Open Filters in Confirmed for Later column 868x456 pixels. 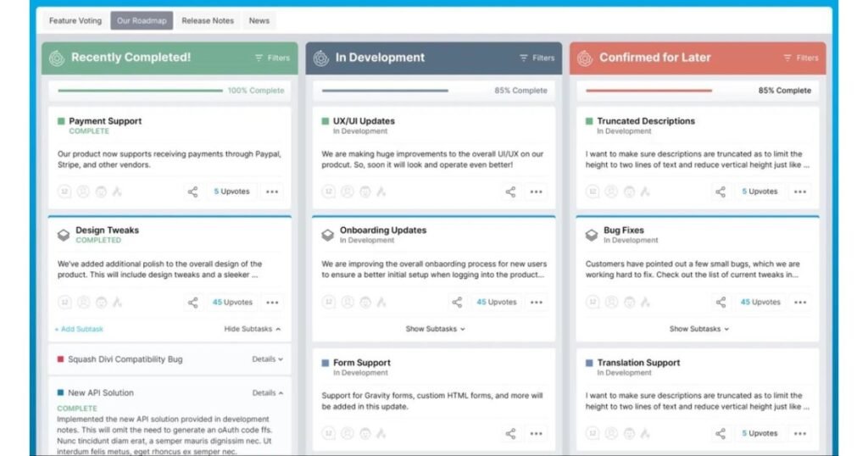point(801,58)
